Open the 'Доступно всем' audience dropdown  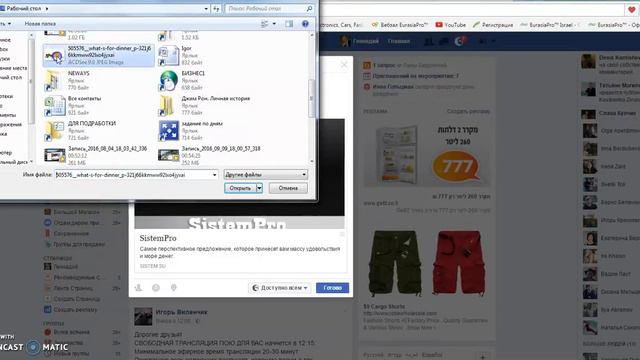tap(280, 288)
